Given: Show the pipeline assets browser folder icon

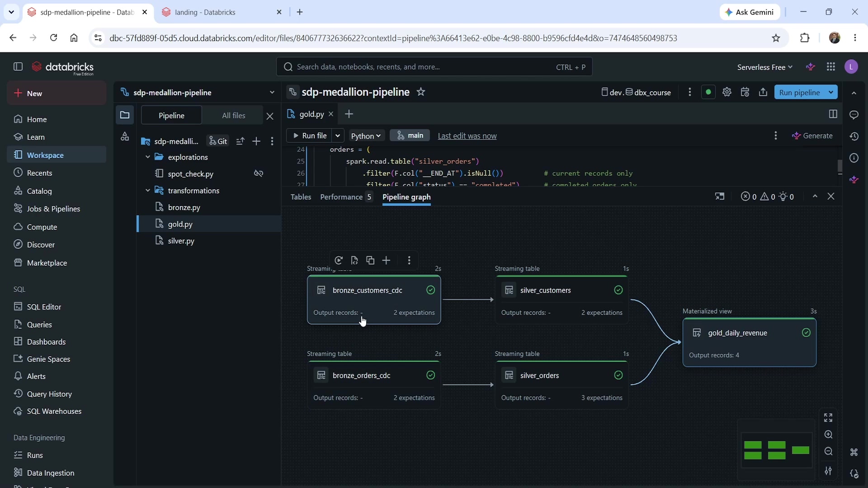Looking at the screenshot, I should coord(125,115).
